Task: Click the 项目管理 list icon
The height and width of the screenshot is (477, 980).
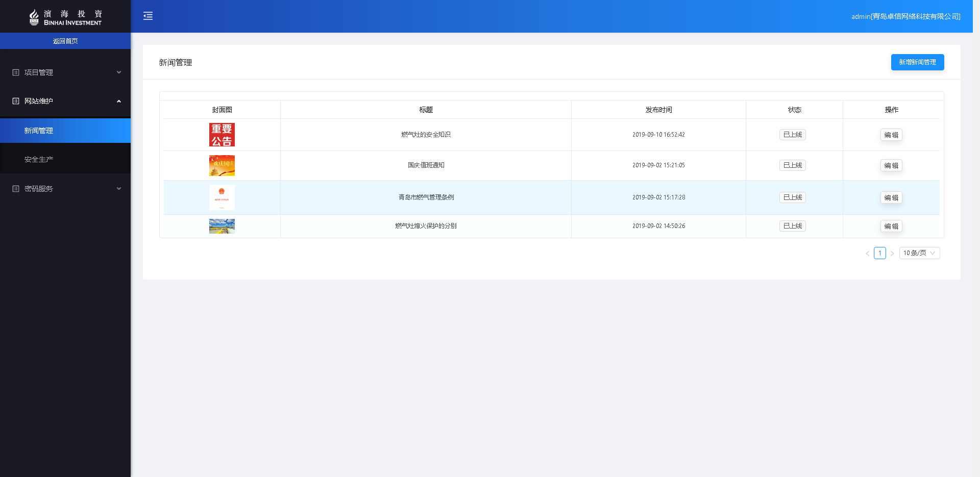Action: pos(16,72)
